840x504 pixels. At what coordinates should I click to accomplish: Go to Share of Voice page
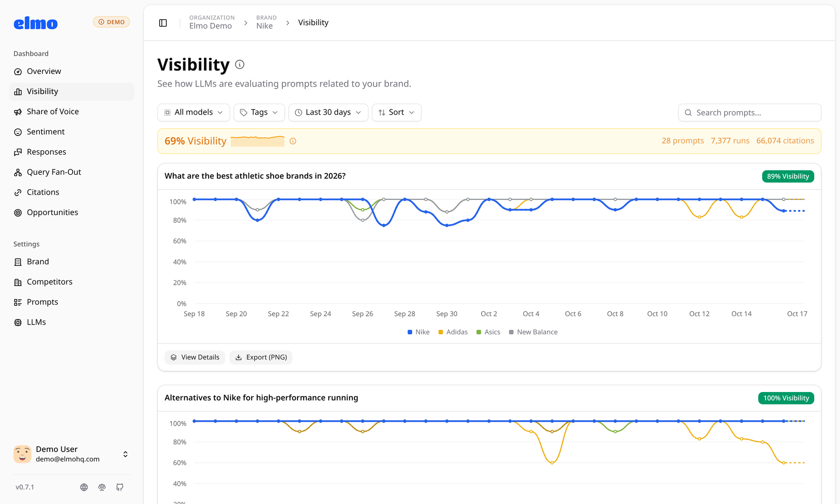coord(72,112)
